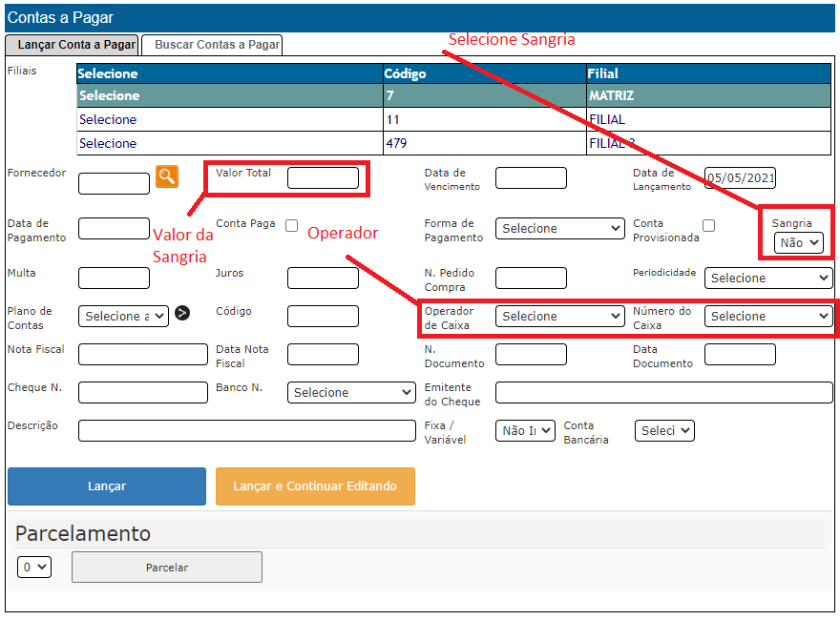This screenshot has width=840, height=620.
Task: Click the Data de Vencimento field
Action: (x=531, y=177)
